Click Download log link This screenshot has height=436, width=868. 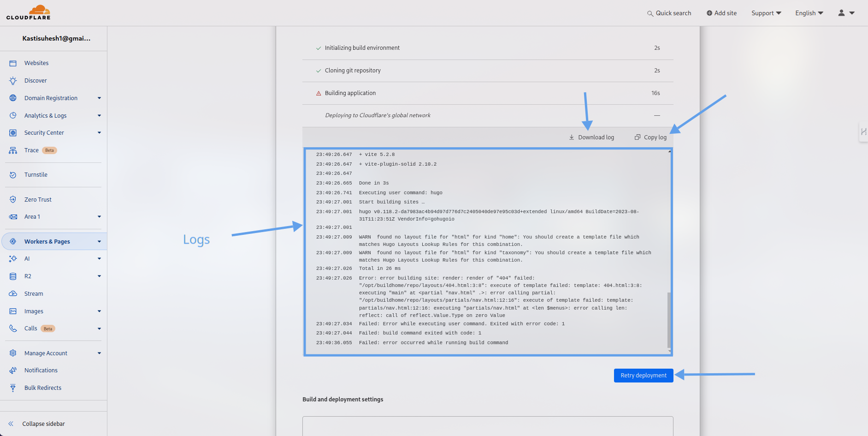tap(591, 137)
